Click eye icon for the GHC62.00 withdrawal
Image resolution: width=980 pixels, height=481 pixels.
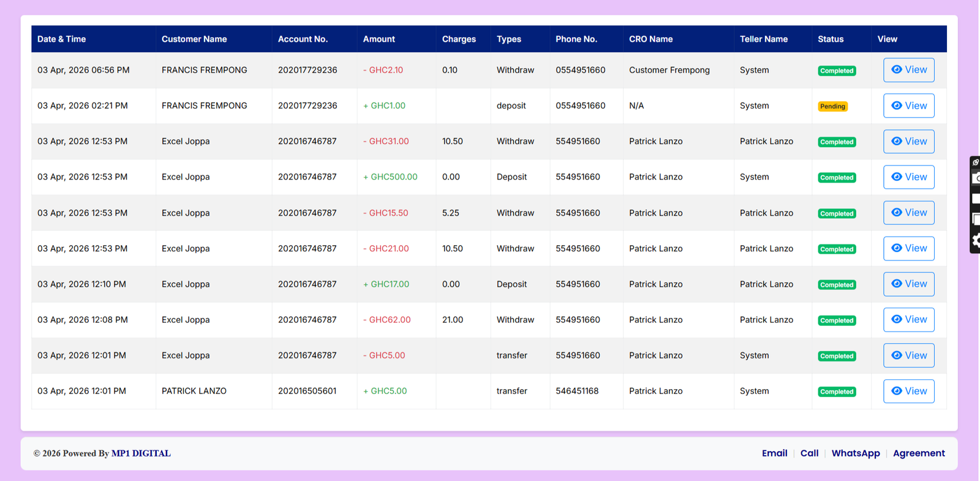click(896, 319)
